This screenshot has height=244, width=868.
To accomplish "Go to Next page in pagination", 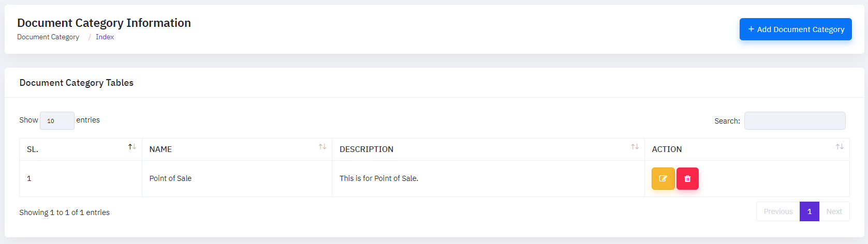I will pyautogui.click(x=834, y=211).
